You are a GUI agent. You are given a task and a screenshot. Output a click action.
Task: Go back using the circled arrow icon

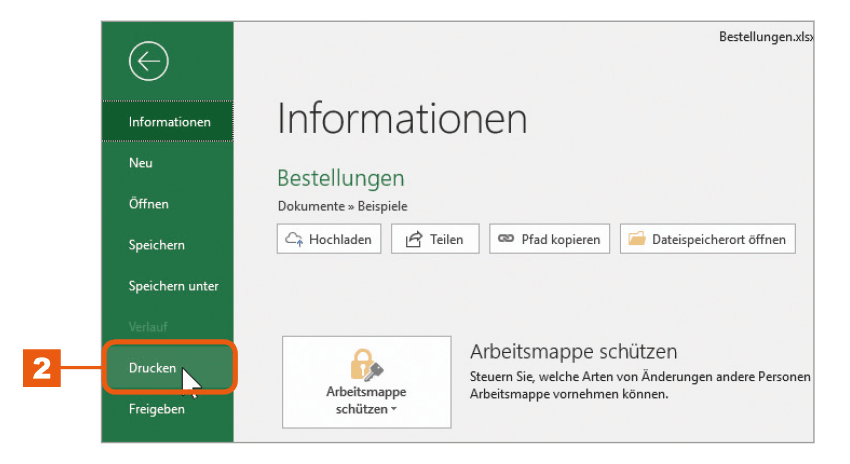pyautogui.click(x=149, y=61)
